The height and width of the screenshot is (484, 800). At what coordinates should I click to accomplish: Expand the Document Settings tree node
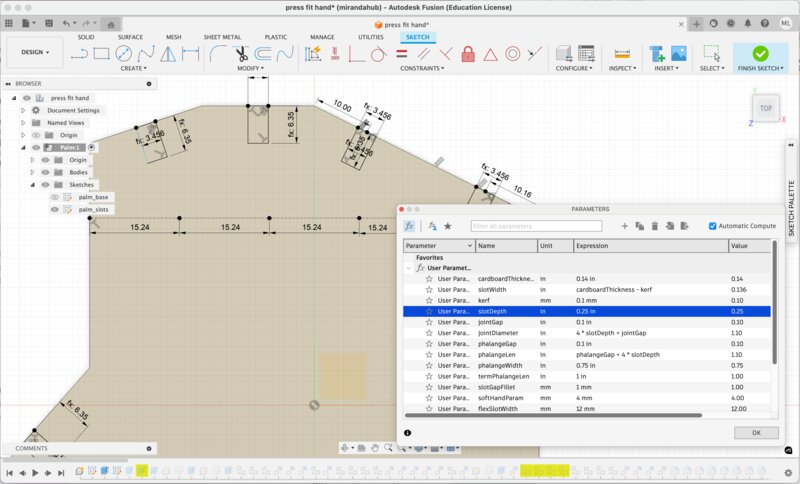23,110
